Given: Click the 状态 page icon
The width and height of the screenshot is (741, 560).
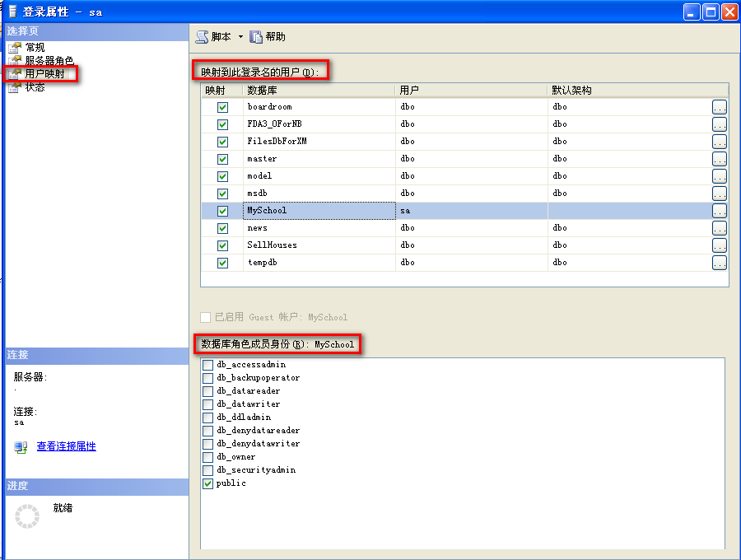Looking at the screenshot, I should (15, 87).
